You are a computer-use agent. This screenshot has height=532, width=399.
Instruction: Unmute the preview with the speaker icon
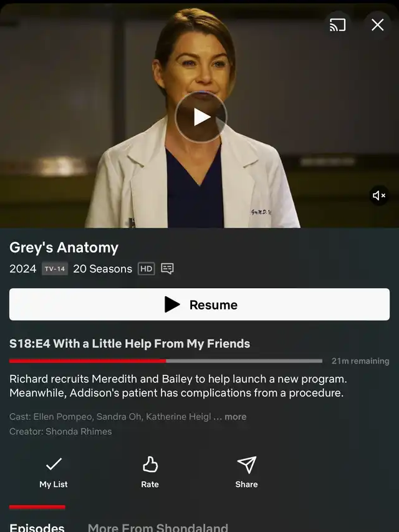[x=379, y=195]
